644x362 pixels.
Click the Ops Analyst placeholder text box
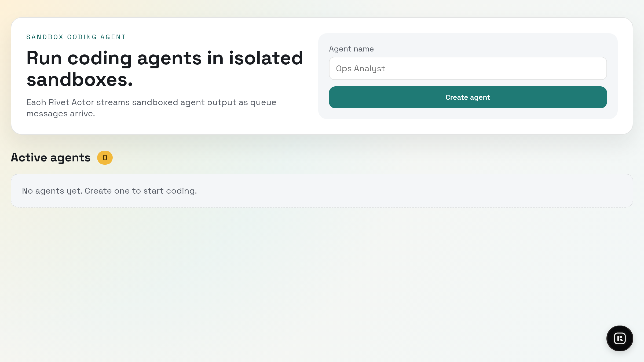[x=467, y=68]
